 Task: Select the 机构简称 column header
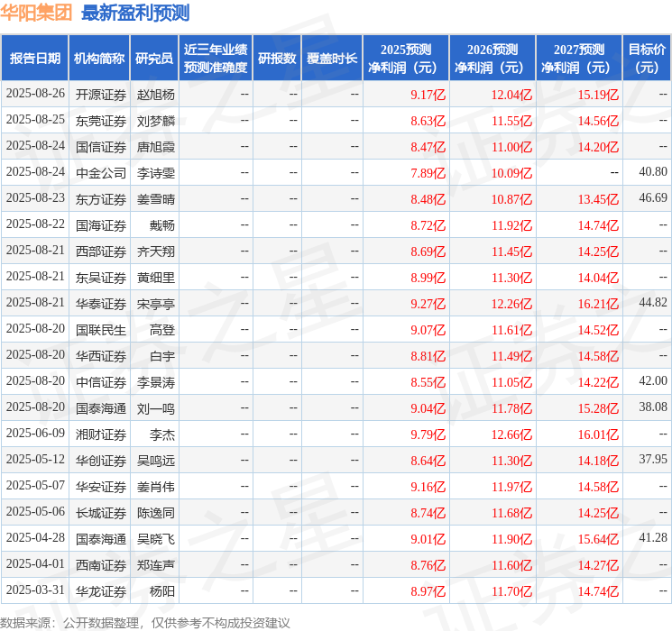click(x=99, y=59)
